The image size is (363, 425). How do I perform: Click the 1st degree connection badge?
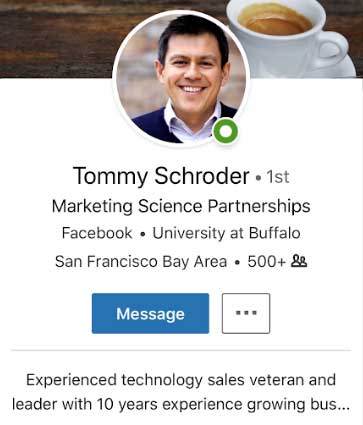pyautogui.click(x=278, y=177)
